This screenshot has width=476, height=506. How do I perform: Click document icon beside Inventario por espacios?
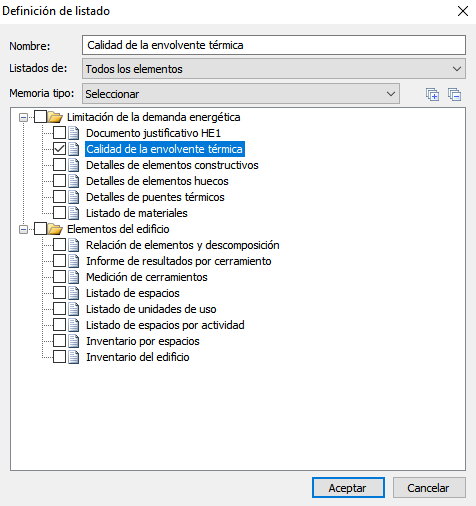(74, 341)
